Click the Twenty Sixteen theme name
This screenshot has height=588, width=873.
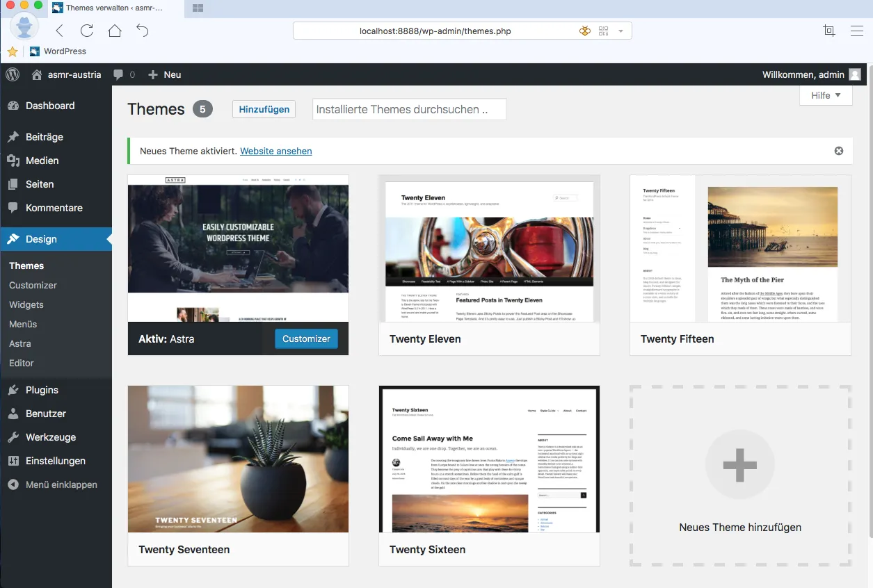click(x=426, y=550)
